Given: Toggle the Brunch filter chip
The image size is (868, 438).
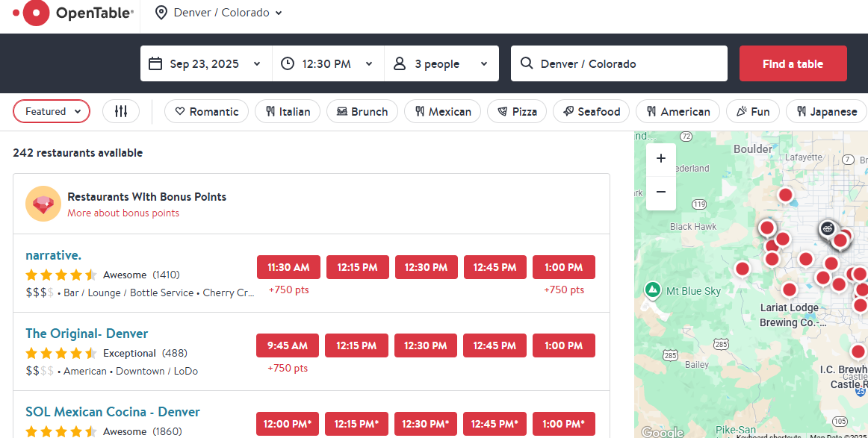Looking at the screenshot, I should point(362,111).
